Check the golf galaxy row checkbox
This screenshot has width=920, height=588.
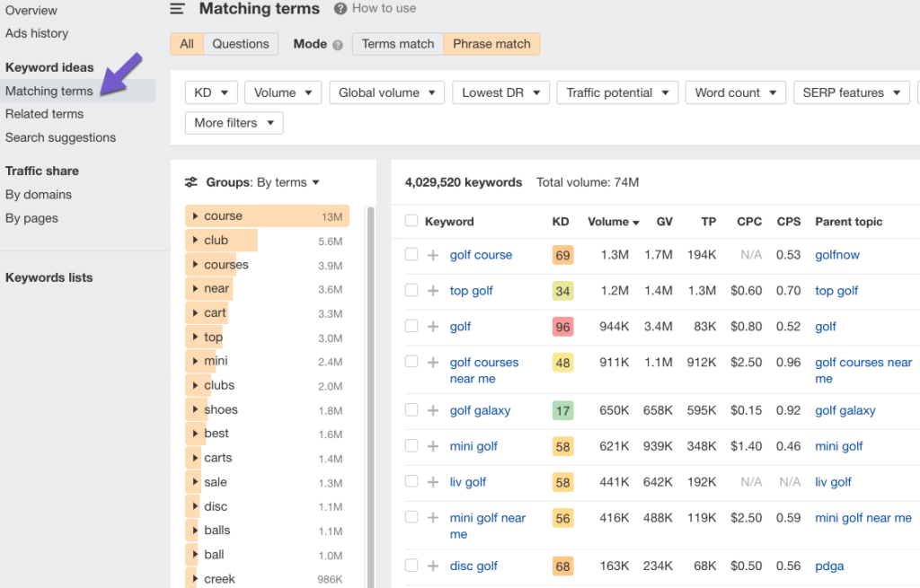coord(411,409)
